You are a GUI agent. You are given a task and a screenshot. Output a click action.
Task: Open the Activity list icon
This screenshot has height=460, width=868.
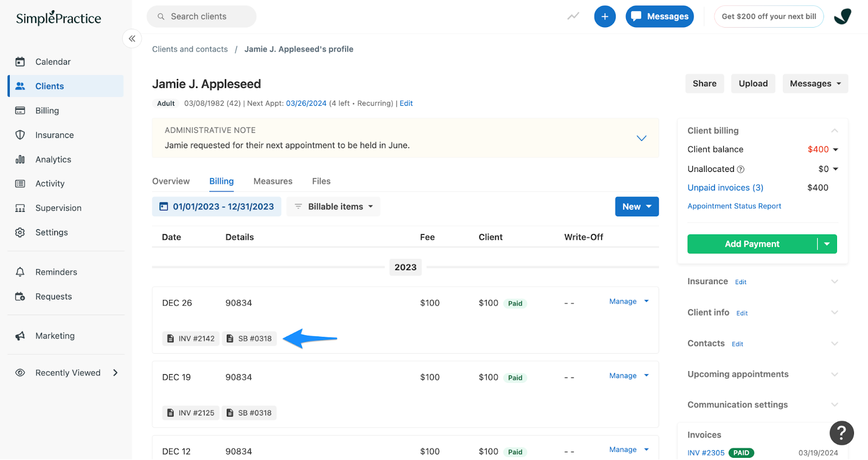(x=20, y=184)
